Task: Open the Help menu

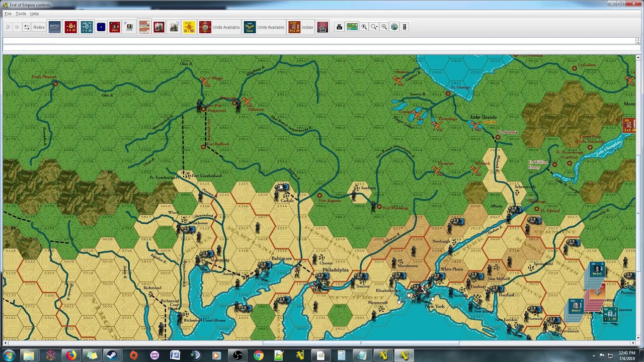Action: 34,14
